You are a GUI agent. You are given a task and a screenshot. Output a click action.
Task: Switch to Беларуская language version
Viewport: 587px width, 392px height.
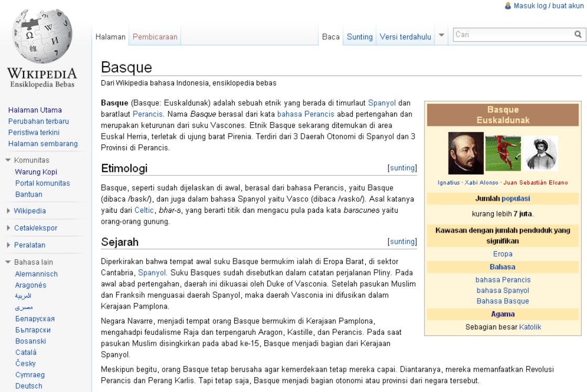click(x=35, y=319)
